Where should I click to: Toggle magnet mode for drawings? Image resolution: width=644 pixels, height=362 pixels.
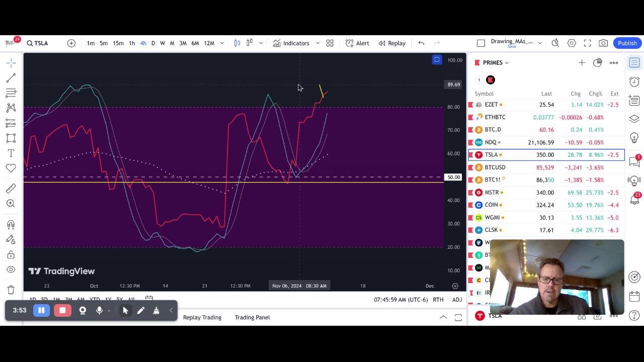coord(11,225)
